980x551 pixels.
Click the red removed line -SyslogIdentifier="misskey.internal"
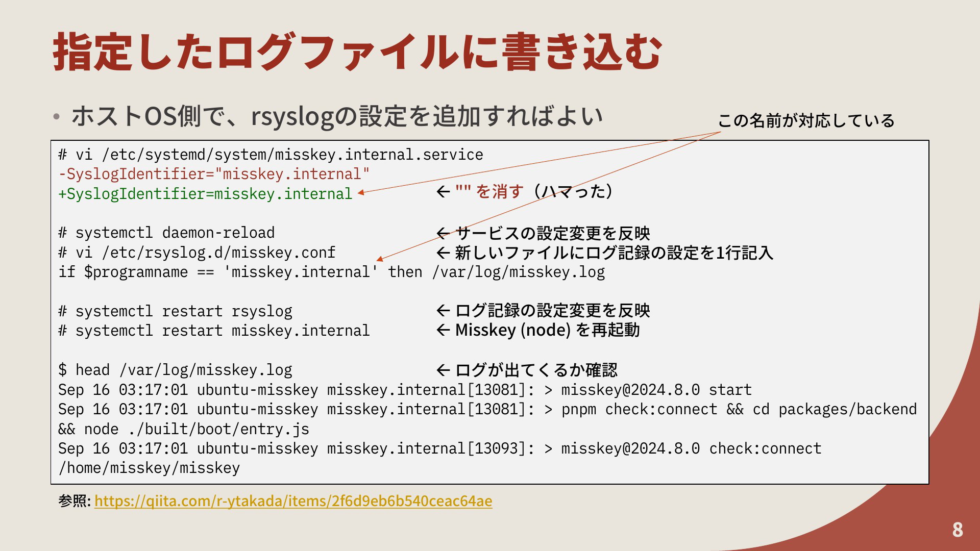(214, 174)
